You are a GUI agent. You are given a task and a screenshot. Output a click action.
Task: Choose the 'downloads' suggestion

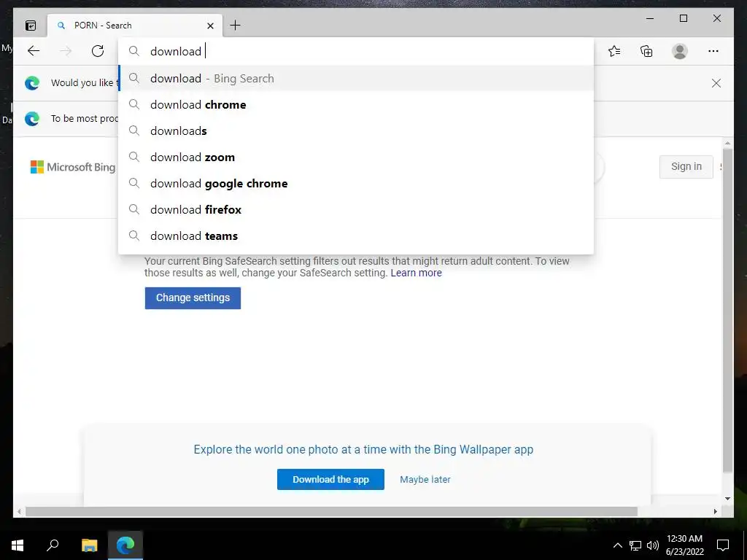click(356, 131)
